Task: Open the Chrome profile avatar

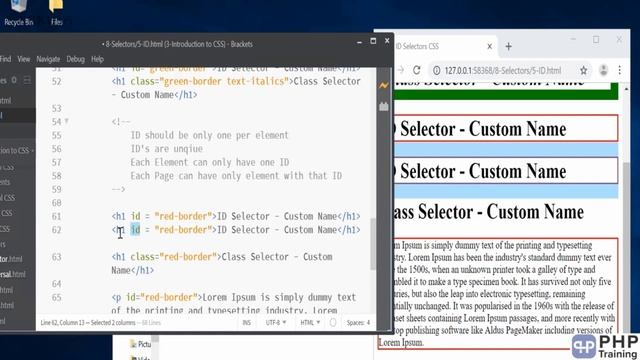Action: 604,70
